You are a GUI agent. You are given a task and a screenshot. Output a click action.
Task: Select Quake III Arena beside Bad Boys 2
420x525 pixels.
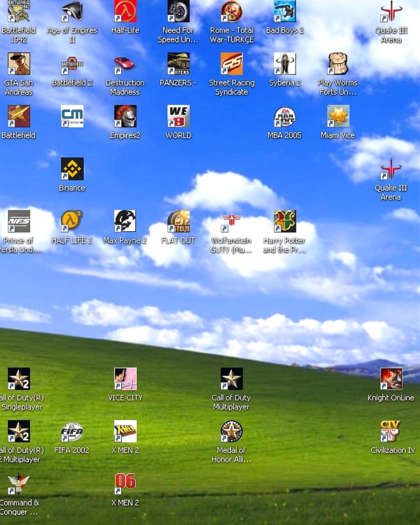pyautogui.click(x=391, y=11)
